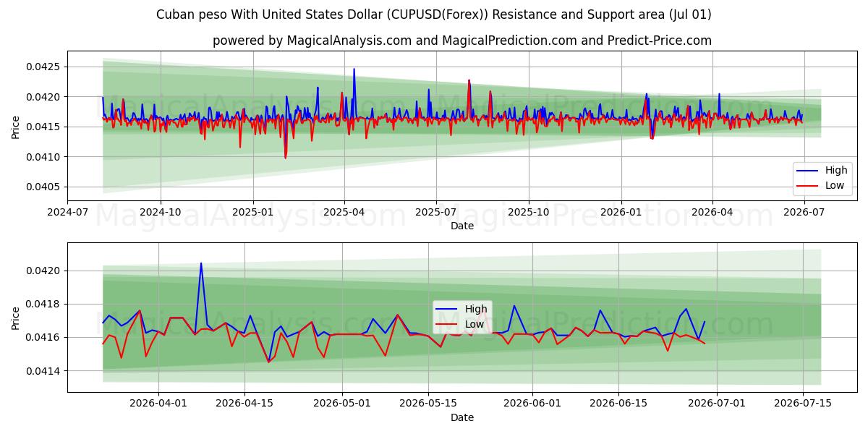This screenshot has height=434, width=868.
Task: Click the 'powered by MagicalAnalysis.com' subtitle
Action: click(x=462, y=41)
